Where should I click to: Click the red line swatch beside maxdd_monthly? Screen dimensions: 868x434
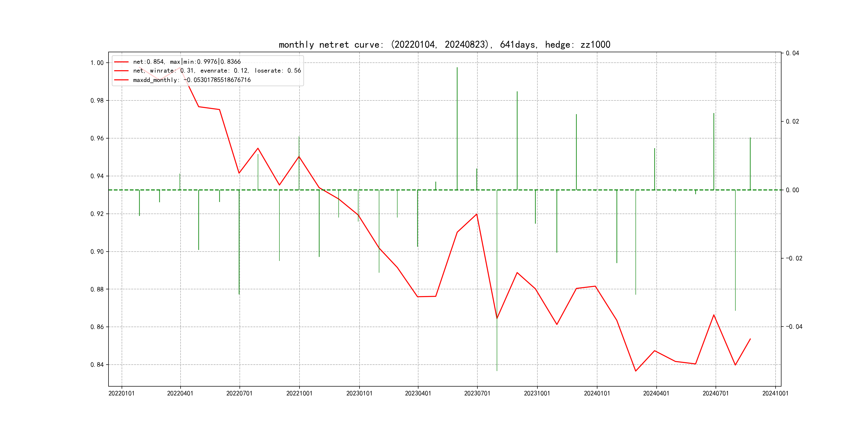click(121, 80)
